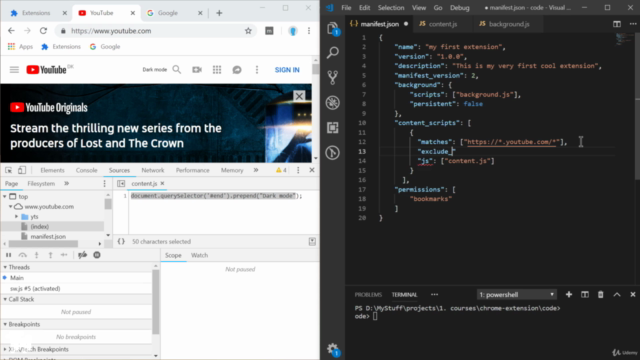
Task: Open VS Code Source Control icon
Action: [333, 77]
